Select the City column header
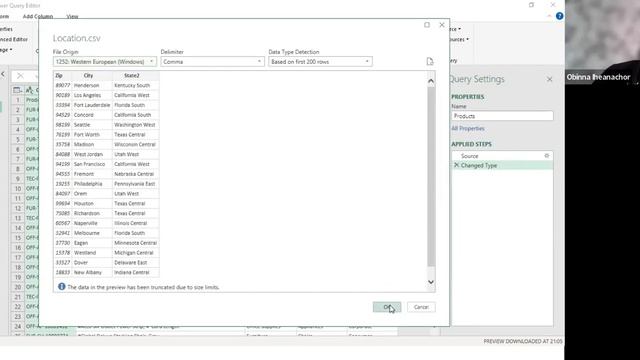The width and height of the screenshot is (640, 360). point(92,76)
